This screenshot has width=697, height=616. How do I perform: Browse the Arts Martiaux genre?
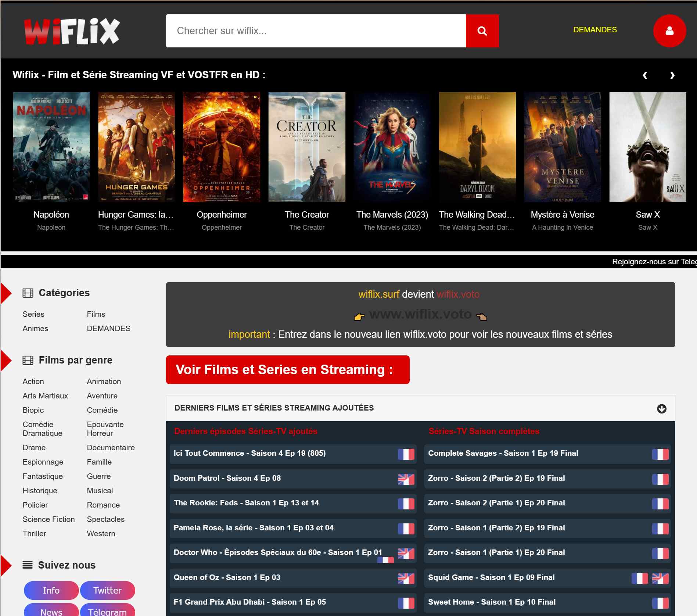point(45,396)
